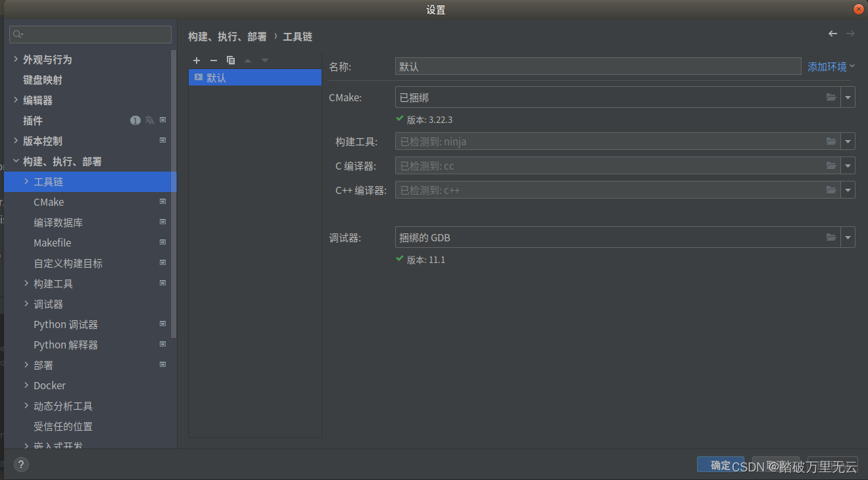Click project-level icon beside 插件
Screen dimensions: 868x480
click(162, 120)
